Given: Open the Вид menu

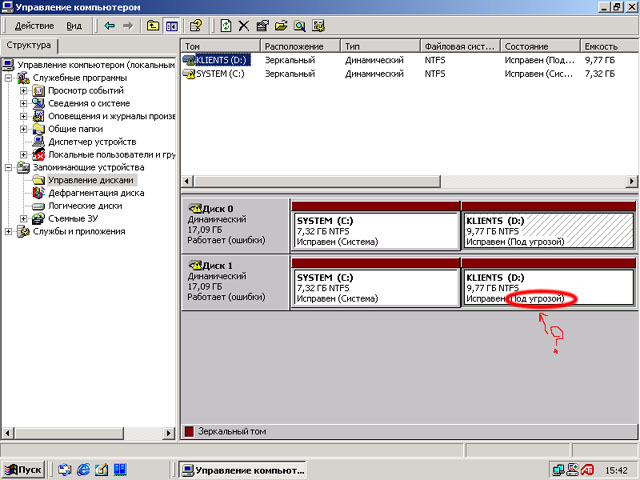Looking at the screenshot, I should 74,24.
